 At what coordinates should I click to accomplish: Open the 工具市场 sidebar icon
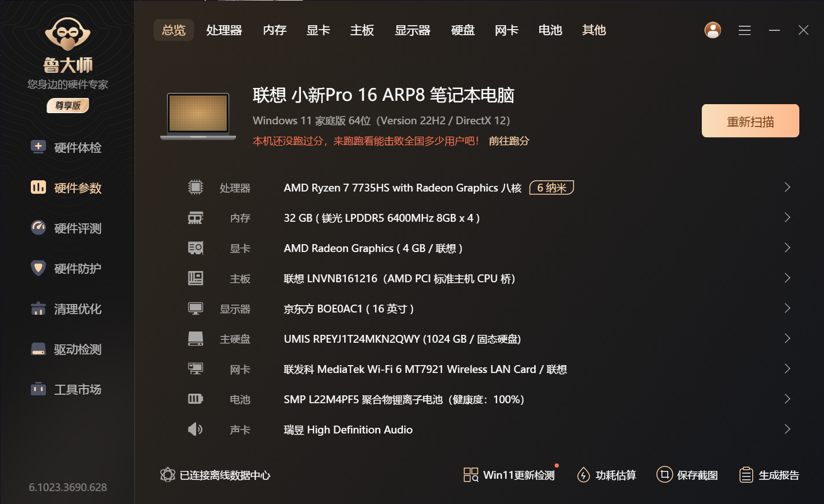click(38, 389)
